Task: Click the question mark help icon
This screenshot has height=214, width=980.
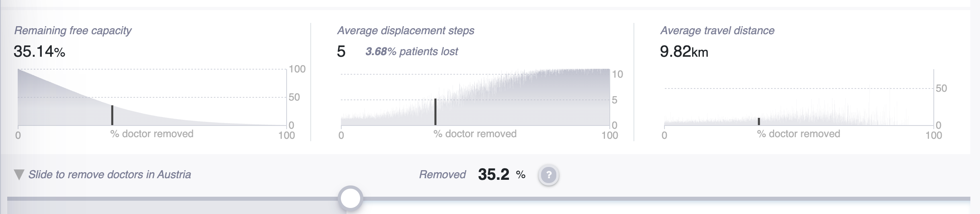Action: (x=549, y=175)
